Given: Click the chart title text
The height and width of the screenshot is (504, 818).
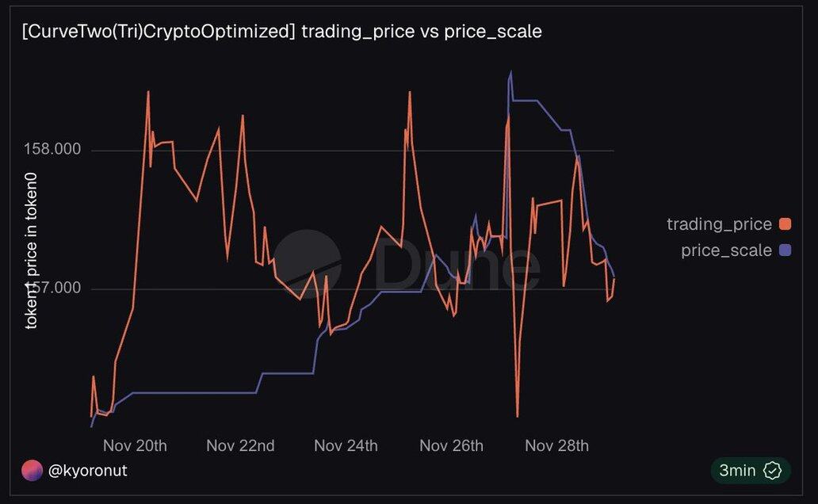Looking at the screenshot, I should (x=281, y=32).
